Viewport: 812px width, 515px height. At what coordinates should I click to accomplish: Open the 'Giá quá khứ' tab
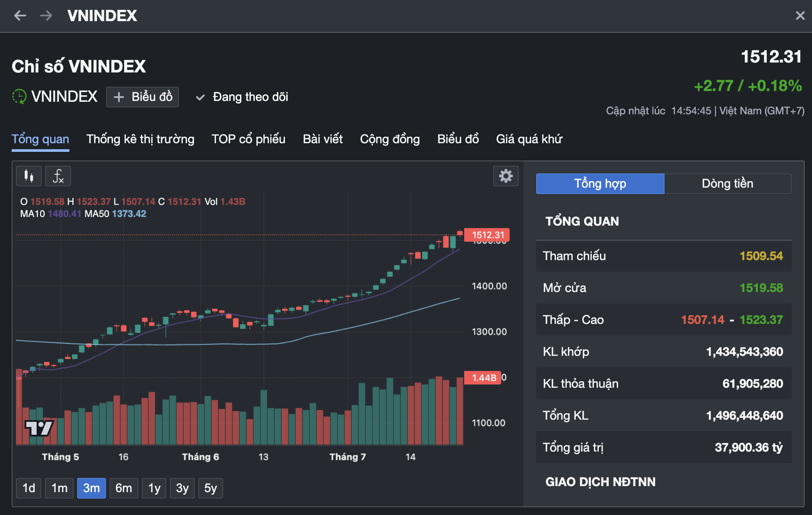[529, 139]
